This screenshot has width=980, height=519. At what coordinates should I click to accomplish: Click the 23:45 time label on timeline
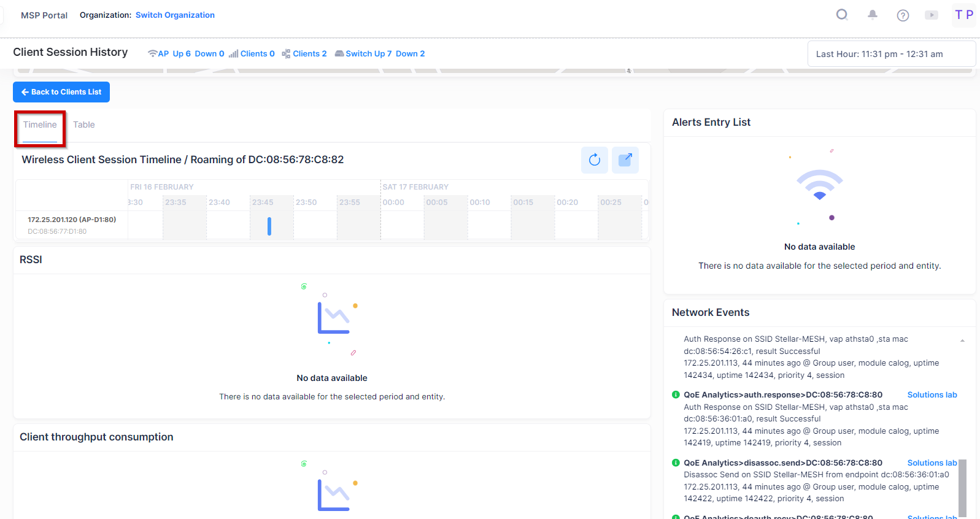point(263,202)
